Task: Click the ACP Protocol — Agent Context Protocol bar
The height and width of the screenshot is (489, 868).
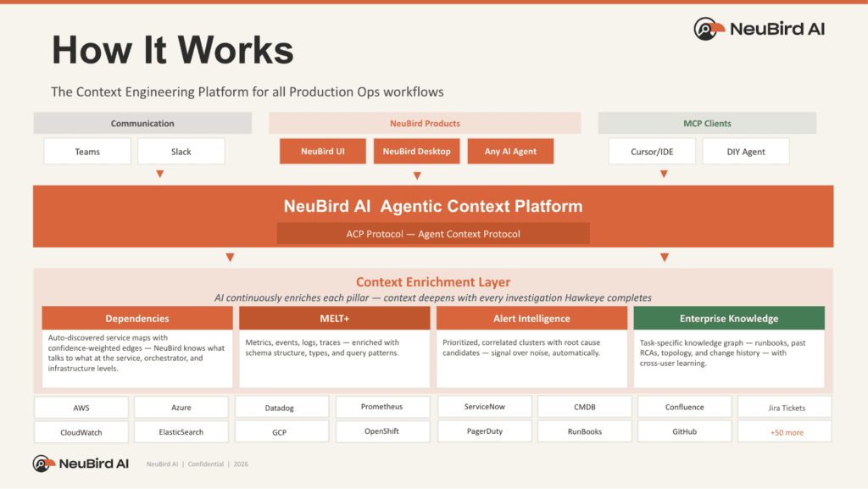Action: click(433, 233)
